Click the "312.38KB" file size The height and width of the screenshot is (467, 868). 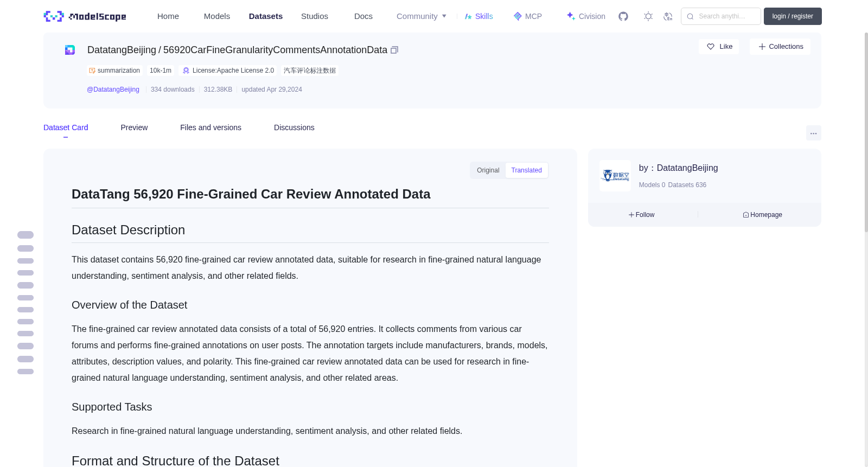point(218,89)
